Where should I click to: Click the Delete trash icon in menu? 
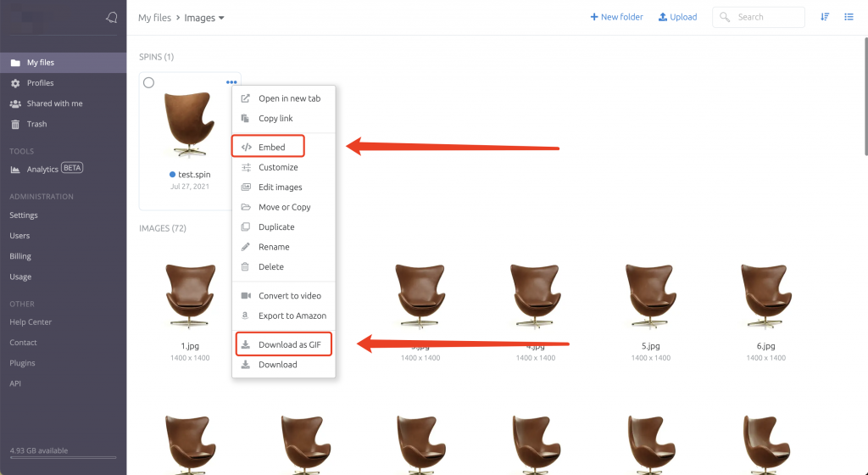(245, 267)
